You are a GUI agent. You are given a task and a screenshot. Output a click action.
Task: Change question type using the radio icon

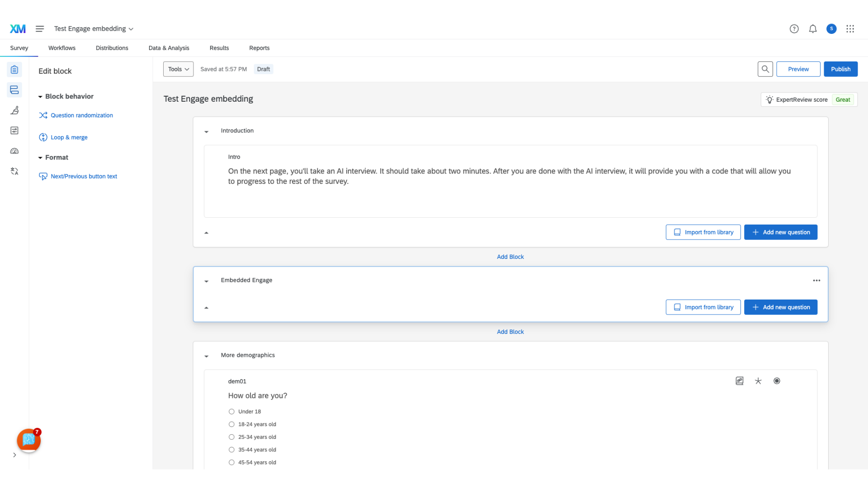tap(777, 381)
